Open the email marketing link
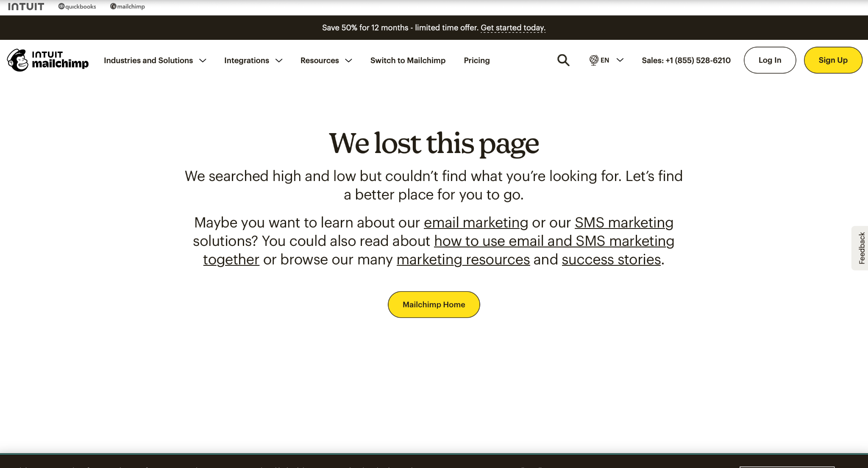Image resolution: width=868 pixels, height=468 pixels. 476,223
